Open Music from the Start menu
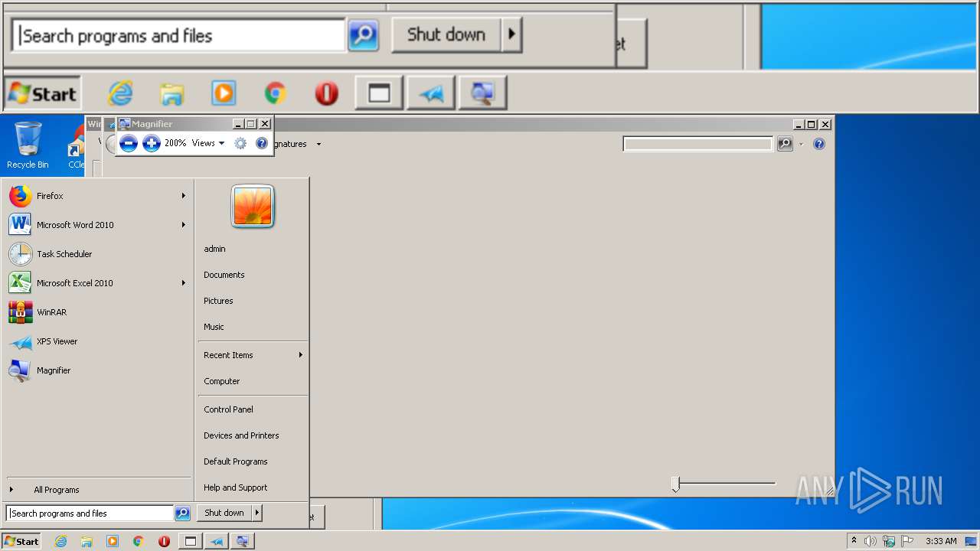This screenshot has height=551, width=980. [252, 327]
